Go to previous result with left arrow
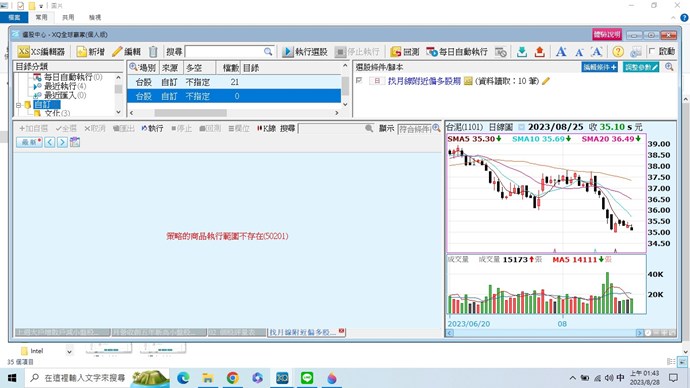The width and height of the screenshot is (690, 388). point(49,142)
